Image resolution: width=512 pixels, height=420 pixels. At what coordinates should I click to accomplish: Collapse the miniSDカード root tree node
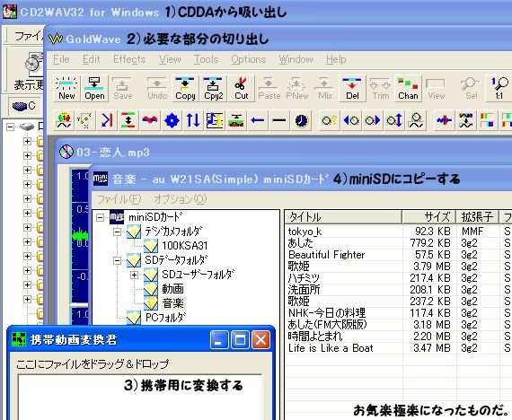click(x=101, y=218)
